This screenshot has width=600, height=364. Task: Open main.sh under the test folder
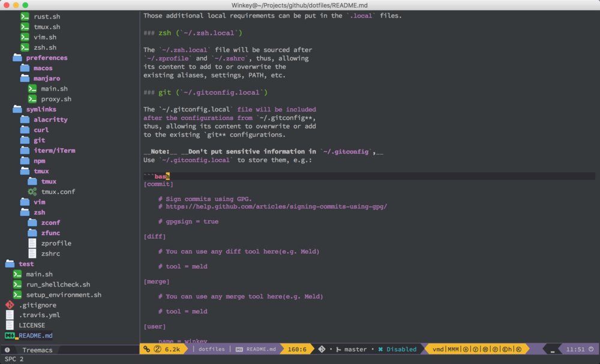[x=40, y=274]
